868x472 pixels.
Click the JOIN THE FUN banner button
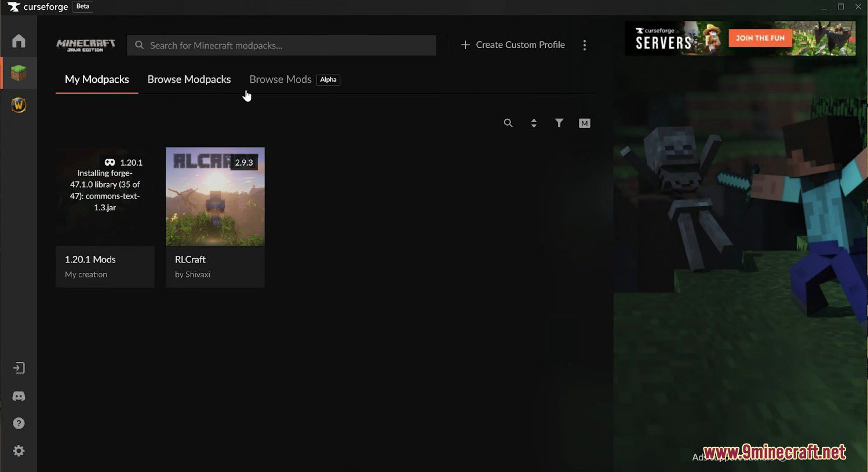(760, 38)
